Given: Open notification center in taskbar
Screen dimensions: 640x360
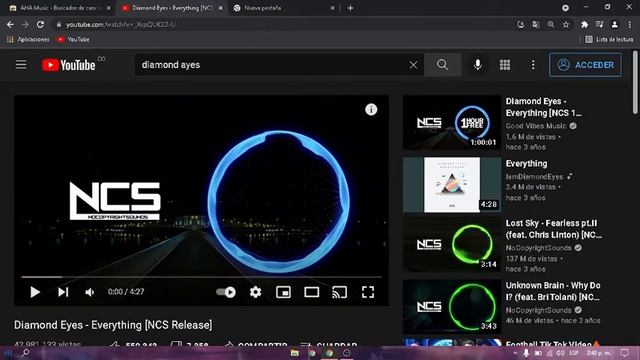Looking at the screenshot, I should [x=624, y=353].
